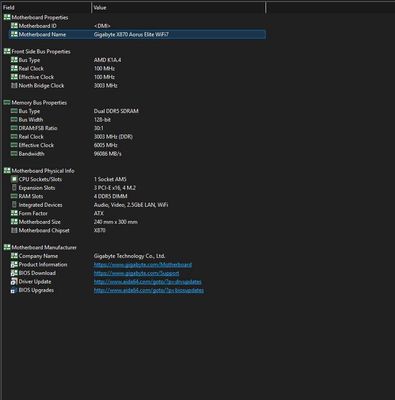Select the Motherboard Name field label
The width and height of the screenshot is (395, 400).
click(42, 34)
